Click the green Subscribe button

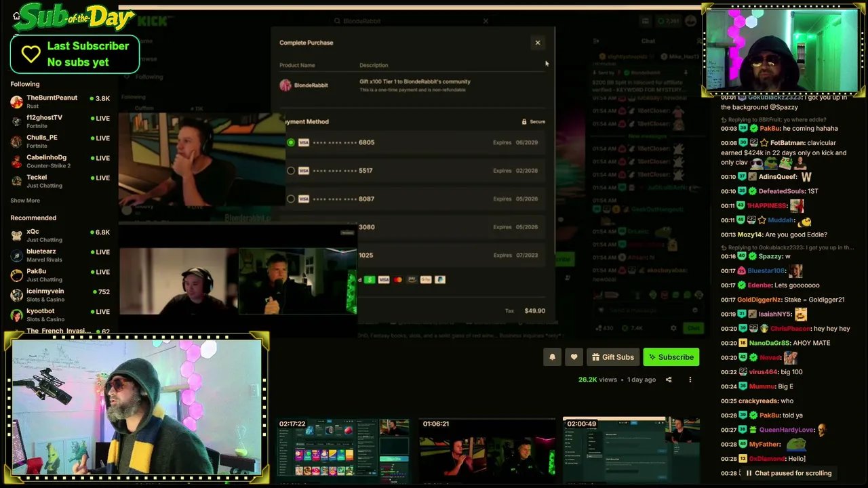pos(671,357)
